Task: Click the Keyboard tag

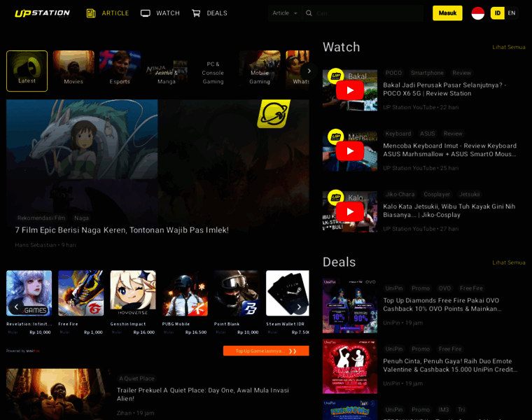Action: (x=398, y=134)
